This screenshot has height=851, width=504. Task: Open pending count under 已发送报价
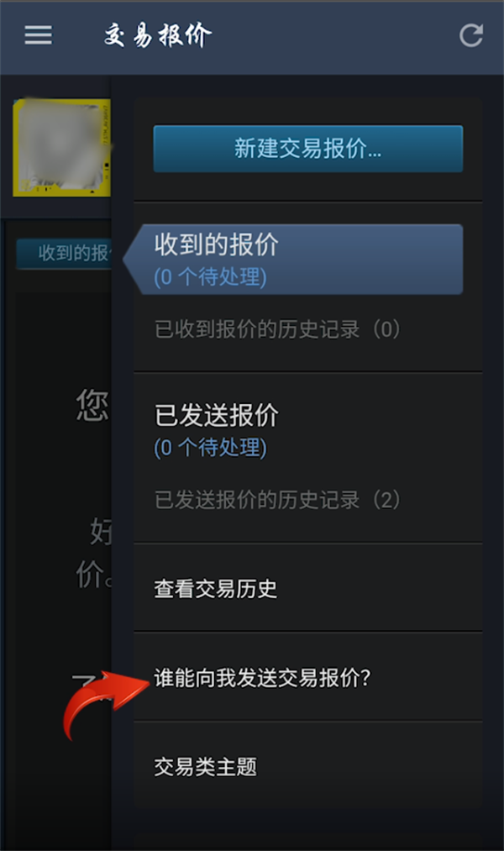(211, 448)
